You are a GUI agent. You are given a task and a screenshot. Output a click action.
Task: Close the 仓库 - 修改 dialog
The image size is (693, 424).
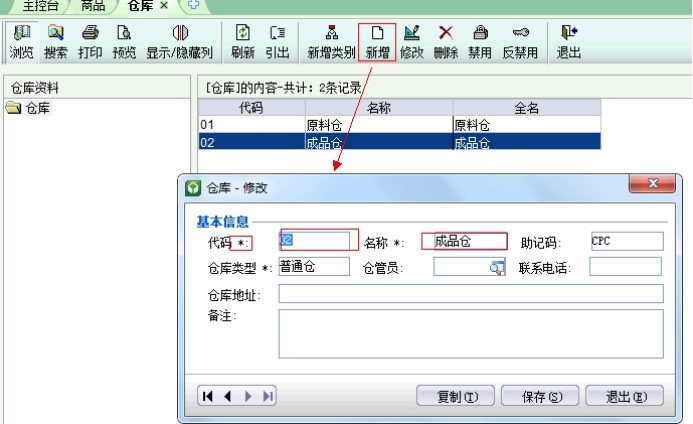point(652,183)
